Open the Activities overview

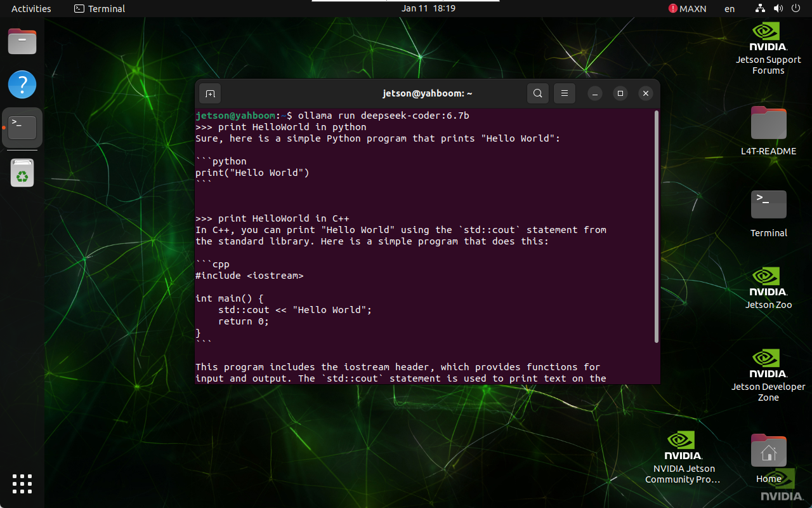[31, 8]
